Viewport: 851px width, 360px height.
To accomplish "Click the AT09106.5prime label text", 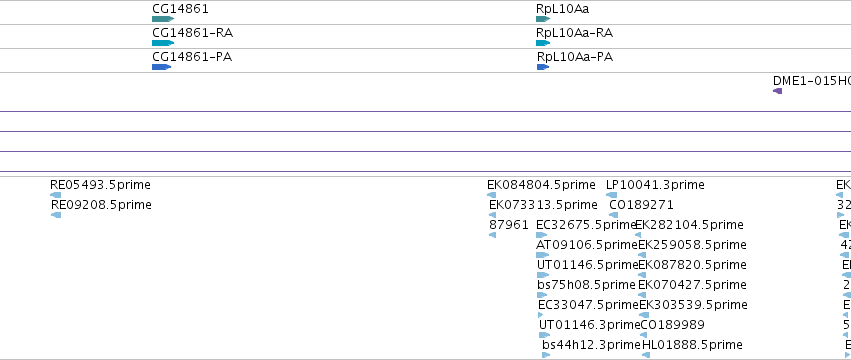I will coord(587,245).
